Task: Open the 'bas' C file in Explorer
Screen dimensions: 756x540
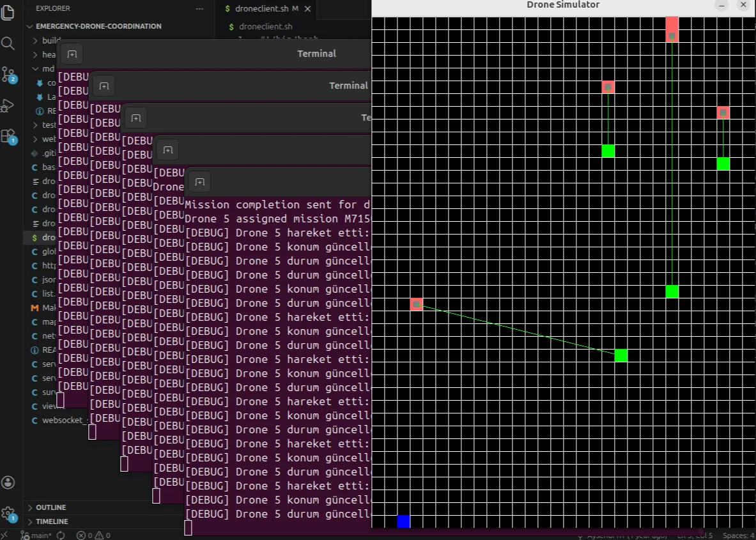Action: pyautogui.click(x=43, y=167)
